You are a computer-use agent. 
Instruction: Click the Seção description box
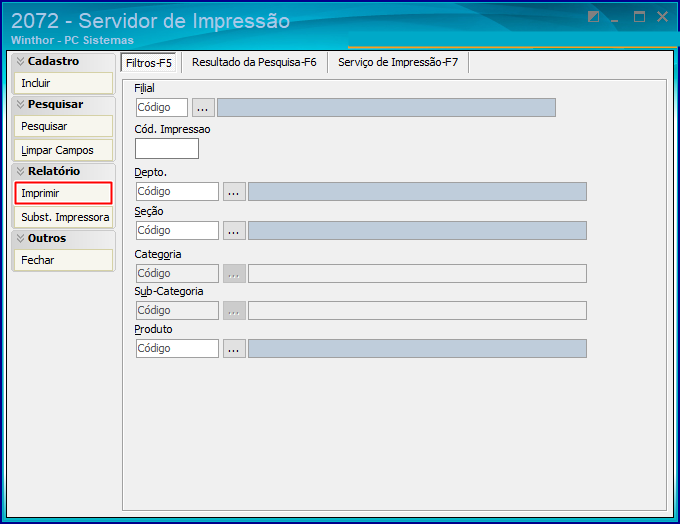[x=417, y=230]
